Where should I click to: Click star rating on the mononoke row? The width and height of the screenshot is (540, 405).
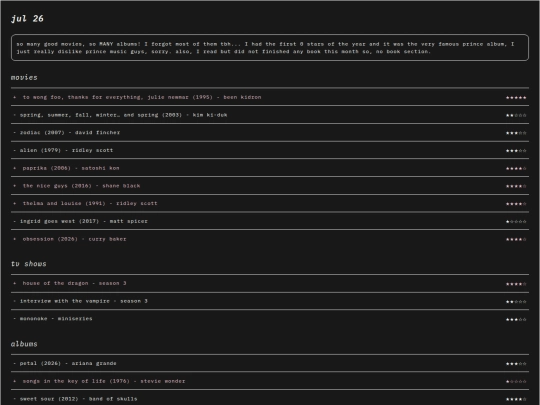tap(516, 320)
